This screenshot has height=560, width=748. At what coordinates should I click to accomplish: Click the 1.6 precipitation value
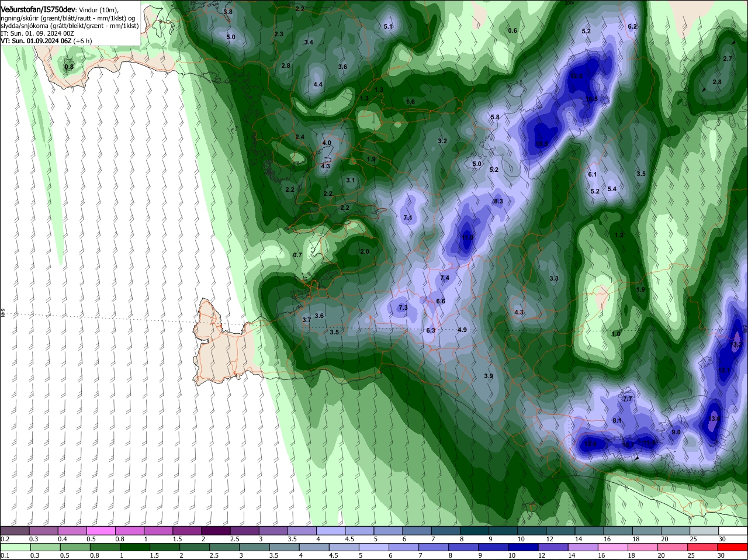tap(410, 102)
